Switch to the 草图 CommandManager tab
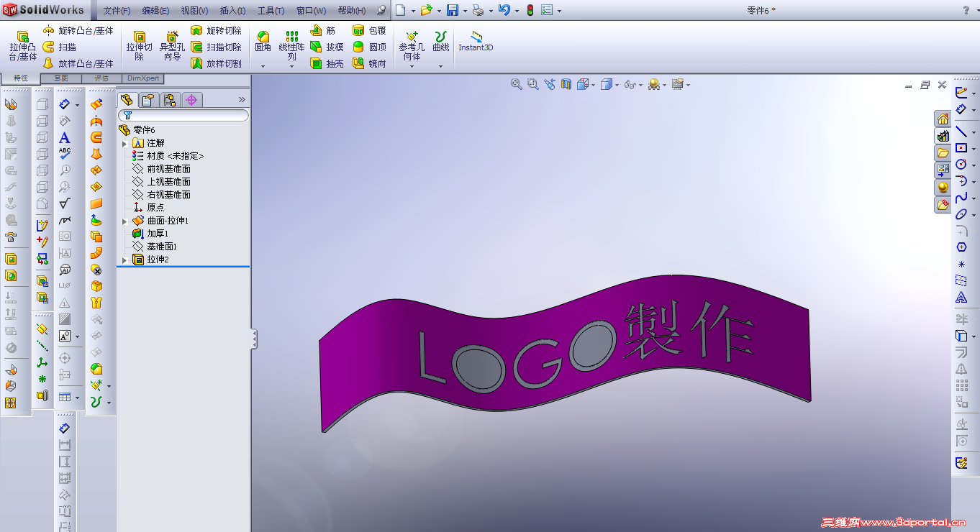 coord(61,78)
